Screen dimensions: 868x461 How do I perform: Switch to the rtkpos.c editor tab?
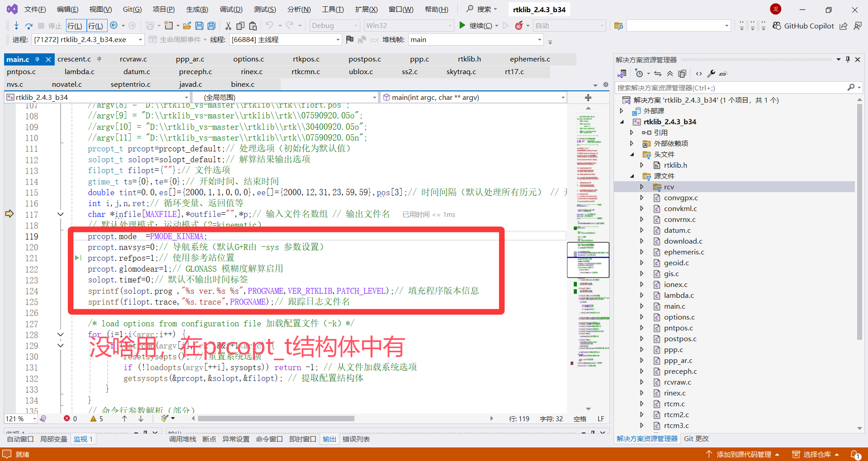tap(306, 59)
